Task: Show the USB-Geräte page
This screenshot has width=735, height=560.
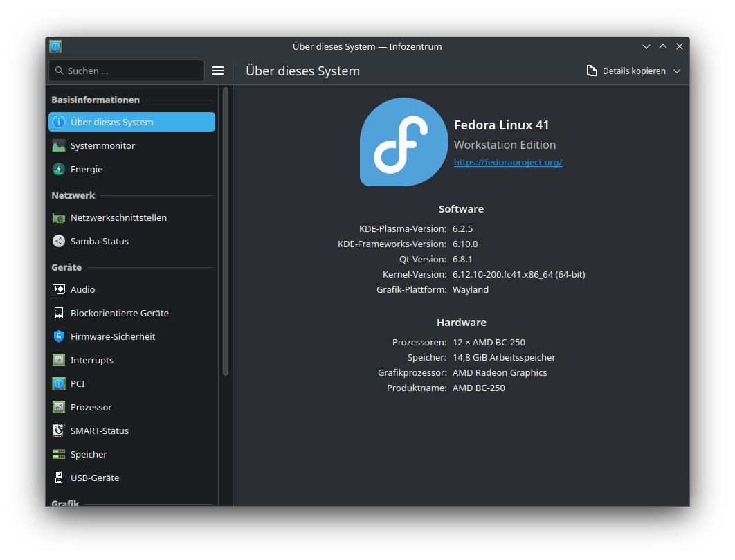Action: coord(131,478)
